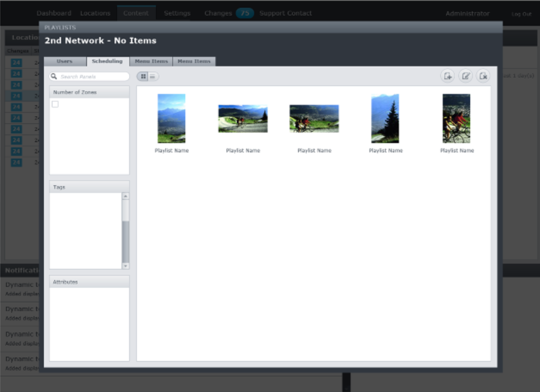The width and height of the screenshot is (540, 392).
Task: Open Settings in the background menu bar
Action: [x=177, y=13]
